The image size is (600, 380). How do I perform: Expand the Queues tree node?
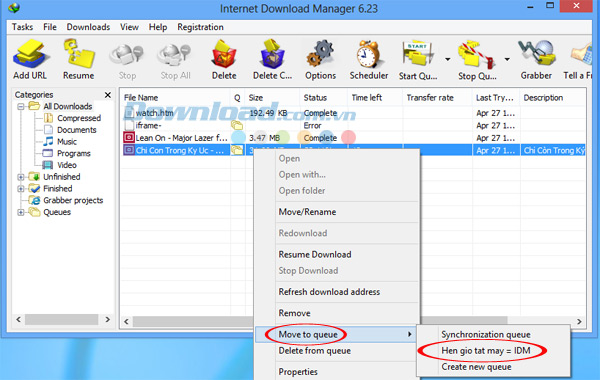21,212
